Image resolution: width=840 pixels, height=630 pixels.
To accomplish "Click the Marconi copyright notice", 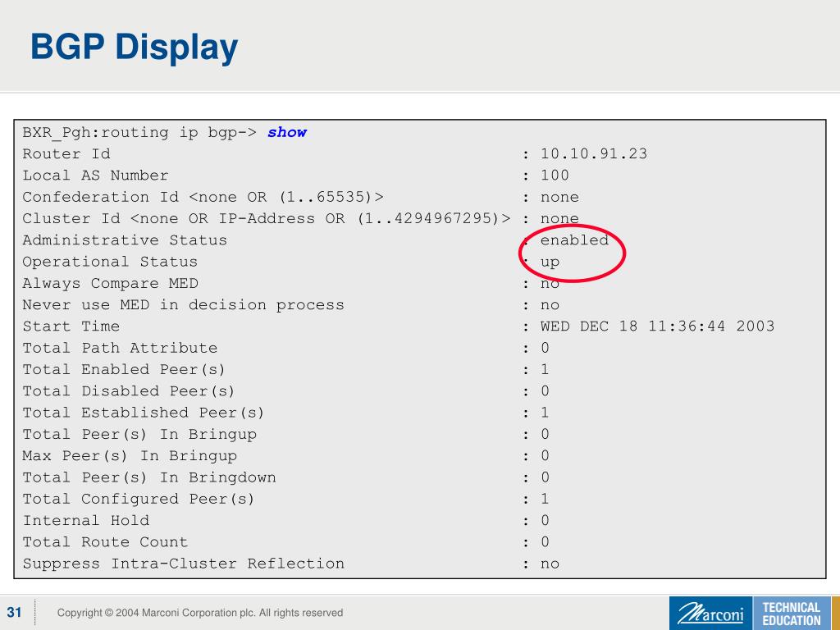I will click(200, 613).
